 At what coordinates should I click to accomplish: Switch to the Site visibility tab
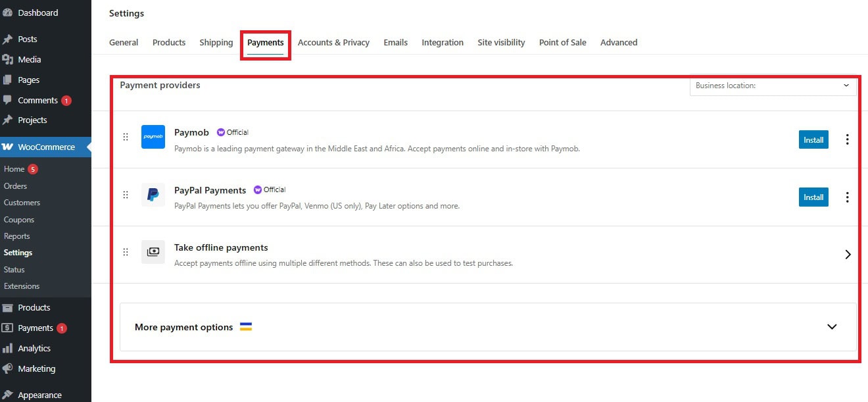pyautogui.click(x=501, y=43)
